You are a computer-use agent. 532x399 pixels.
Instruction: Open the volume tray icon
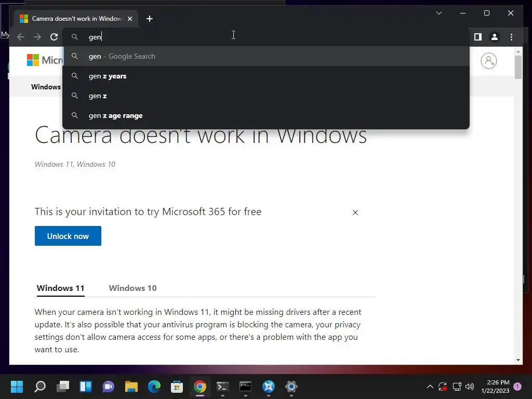tap(470, 387)
